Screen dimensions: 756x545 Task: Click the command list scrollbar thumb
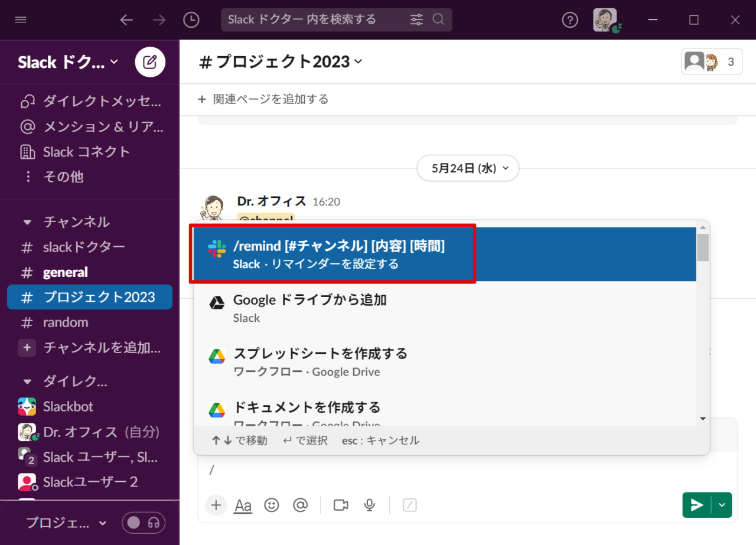click(703, 247)
